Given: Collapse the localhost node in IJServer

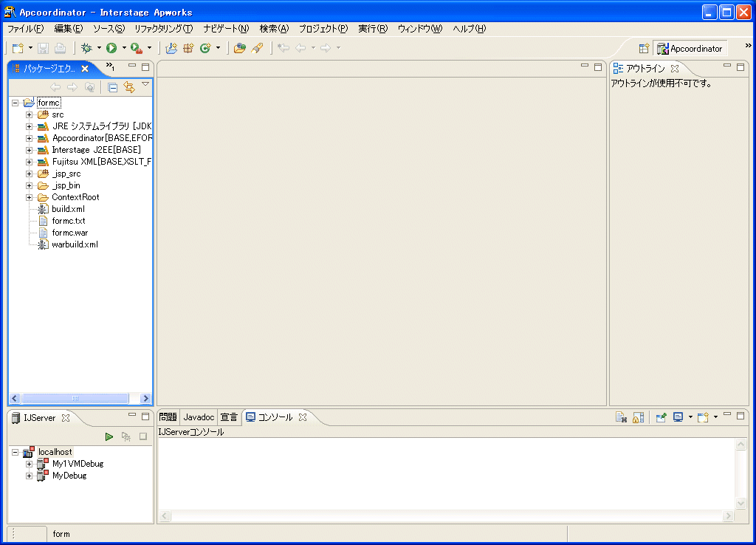Looking at the screenshot, I should point(16,452).
